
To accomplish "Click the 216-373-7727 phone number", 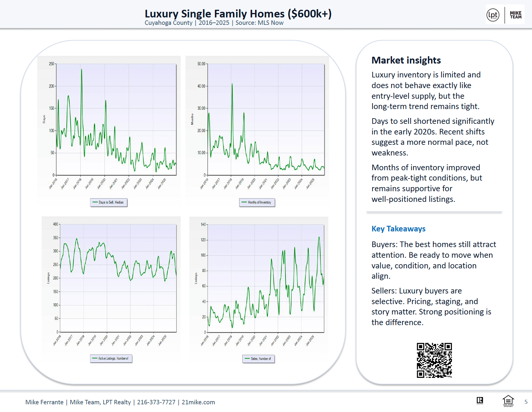I will pyautogui.click(x=156, y=402).
